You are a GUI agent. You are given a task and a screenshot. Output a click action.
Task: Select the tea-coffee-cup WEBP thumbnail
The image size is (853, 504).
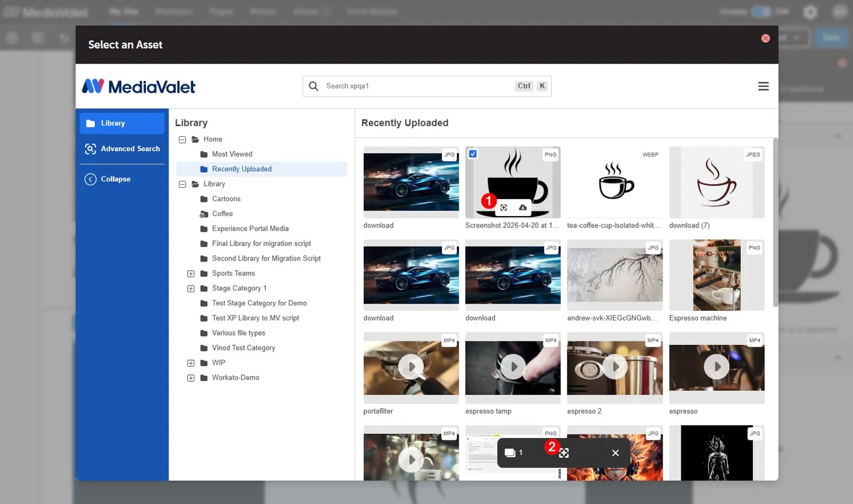tap(615, 182)
